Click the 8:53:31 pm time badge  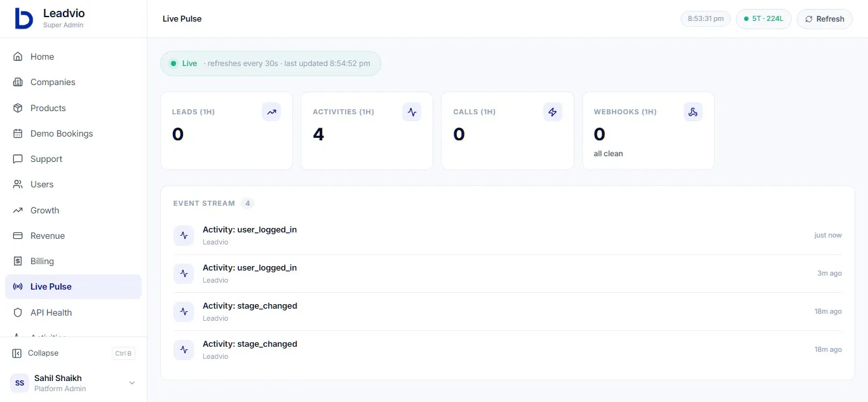(x=705, y=19)
